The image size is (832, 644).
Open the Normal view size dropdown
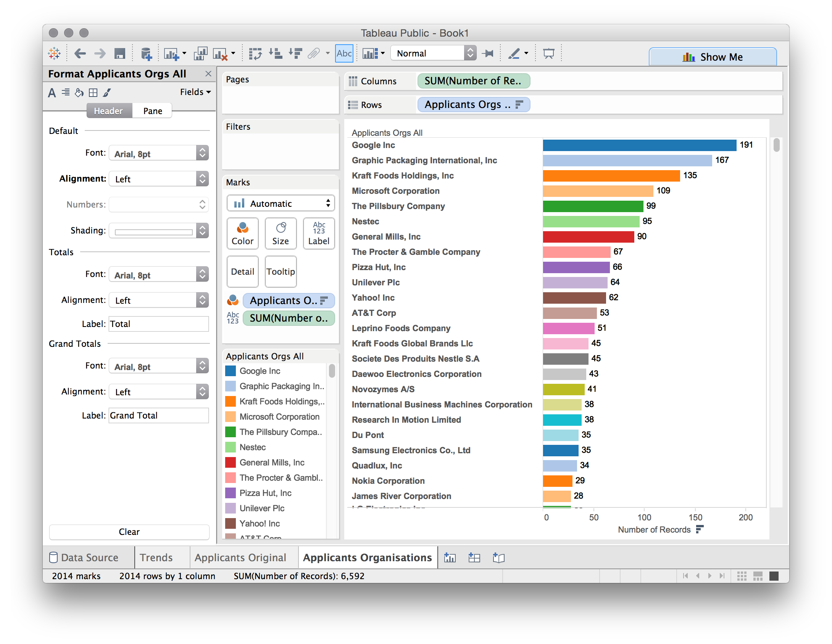coord(433,53)
